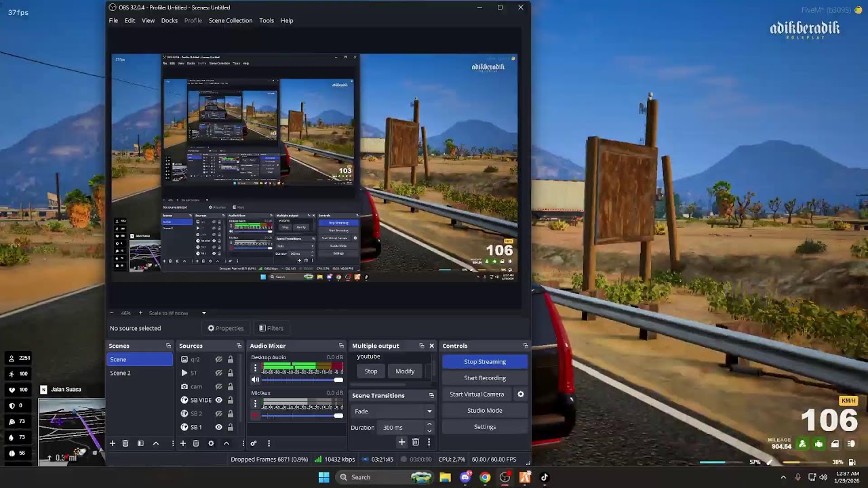
Task: Pop out the Scene Transitions dock
Action: click(x=431, y=395)
